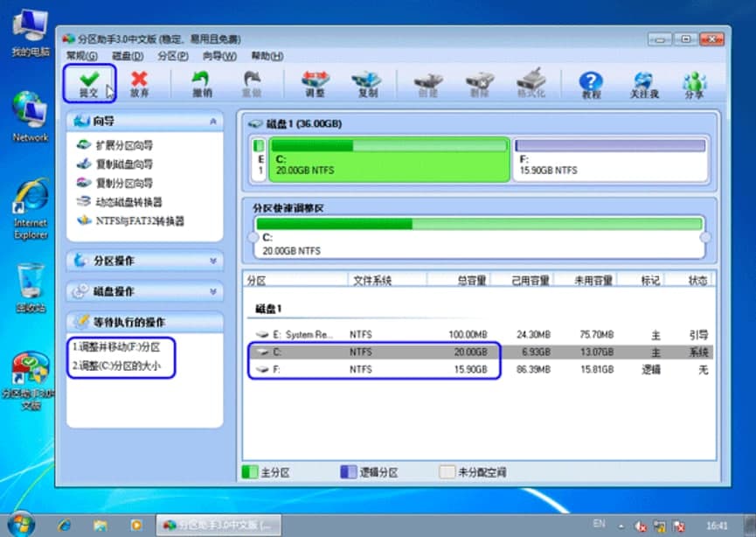The width and height of the screenshot is (756, 537).
Task: Select pending operation 2.调整(C:)分区的大小
Action: tap(116, 366)
